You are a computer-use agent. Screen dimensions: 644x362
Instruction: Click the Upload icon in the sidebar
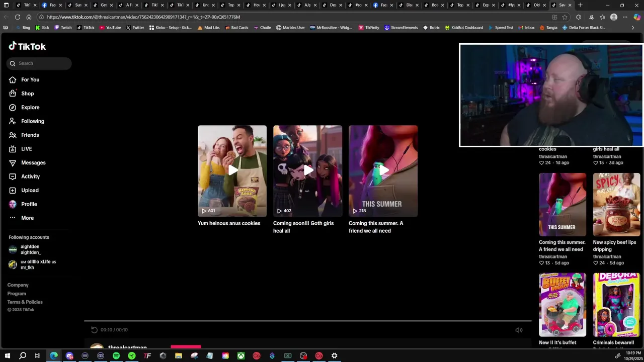tap(13, 190)
